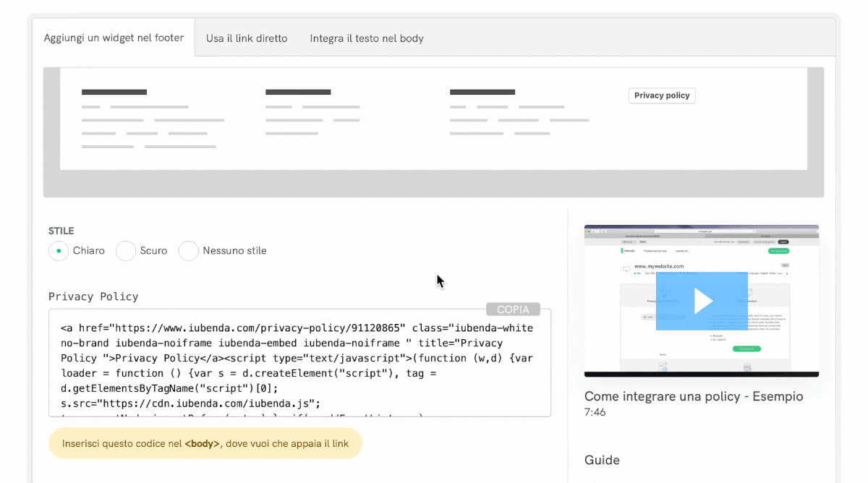Play the policy integration video
The image size is (868, 483).
click(x=702, y=301)
